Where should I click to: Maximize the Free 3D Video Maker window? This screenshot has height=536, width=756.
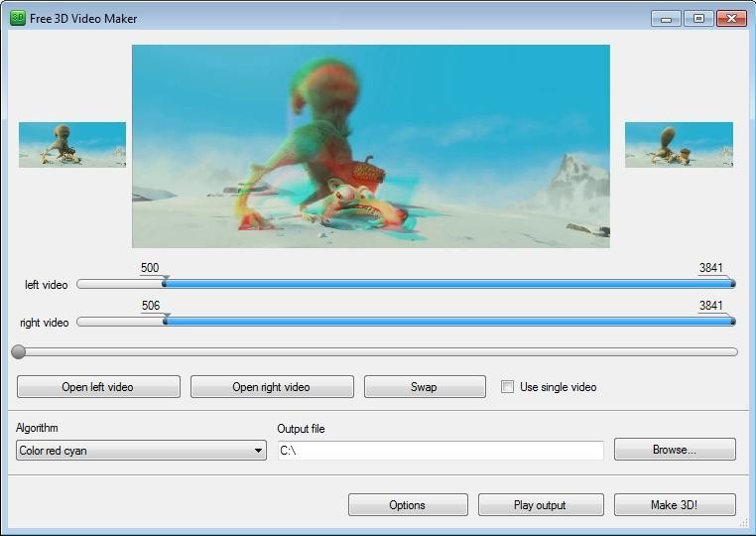(698, 19)
